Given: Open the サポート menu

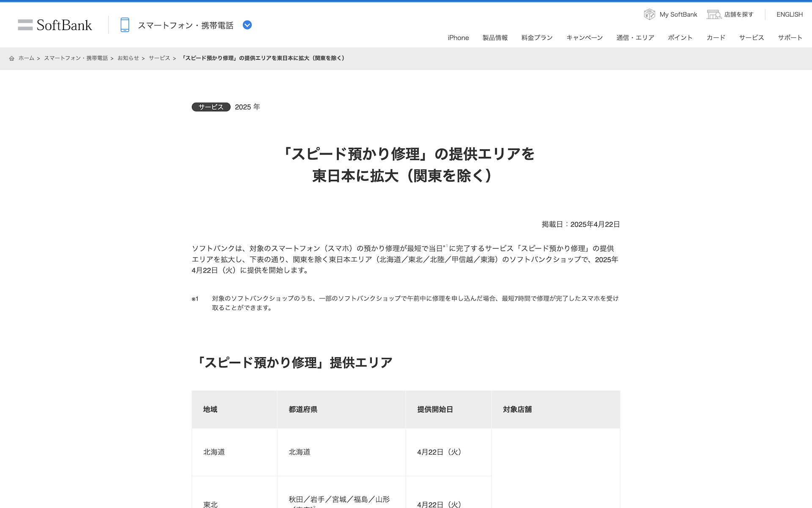Looking at the screenshot, I should (x=790, y=38).
